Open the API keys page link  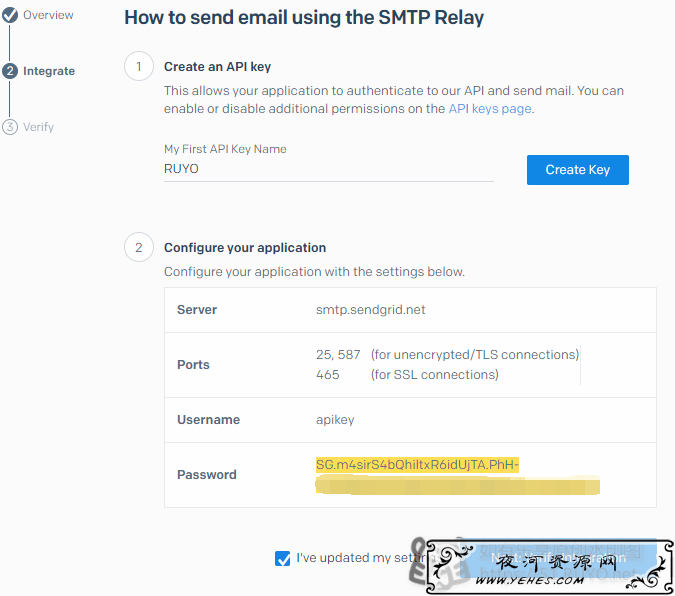point(490,109)
